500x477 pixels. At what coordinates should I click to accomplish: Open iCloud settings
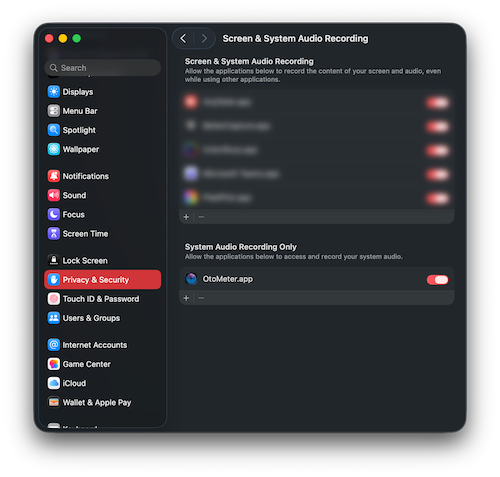pyautogui.click(x=103, y=383)
